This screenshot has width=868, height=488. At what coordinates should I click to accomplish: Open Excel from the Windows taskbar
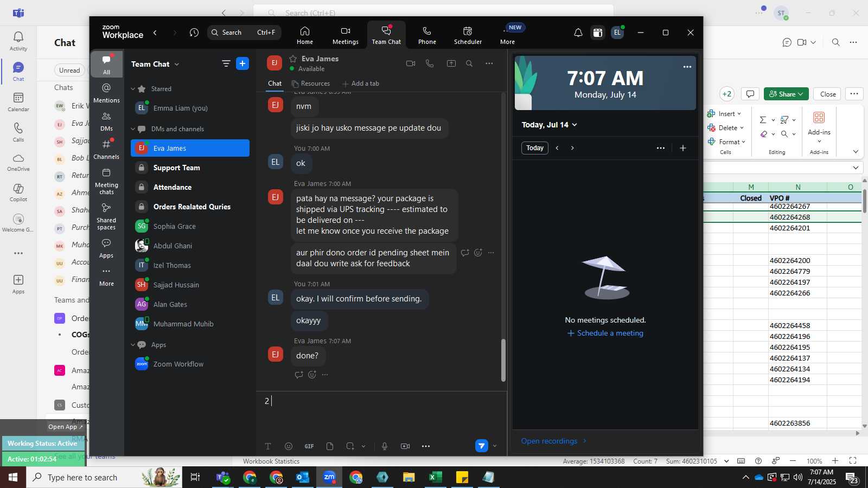[x=435, y=477]
